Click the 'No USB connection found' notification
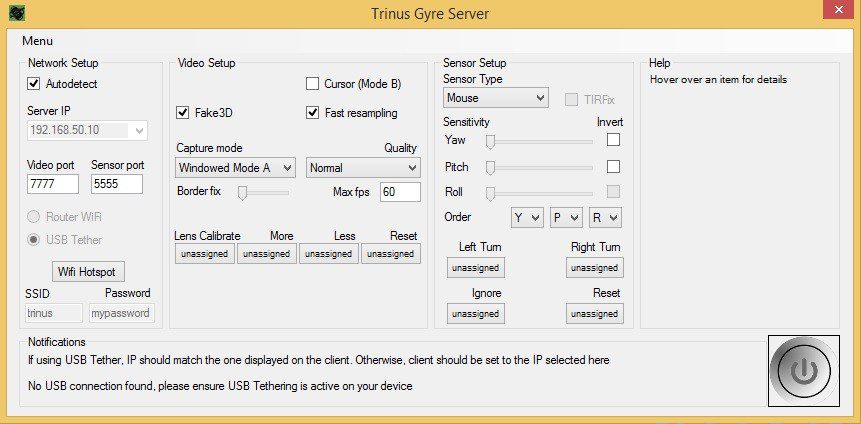Image resolution: width=861 pixels, height=424 pixels. 220,386
